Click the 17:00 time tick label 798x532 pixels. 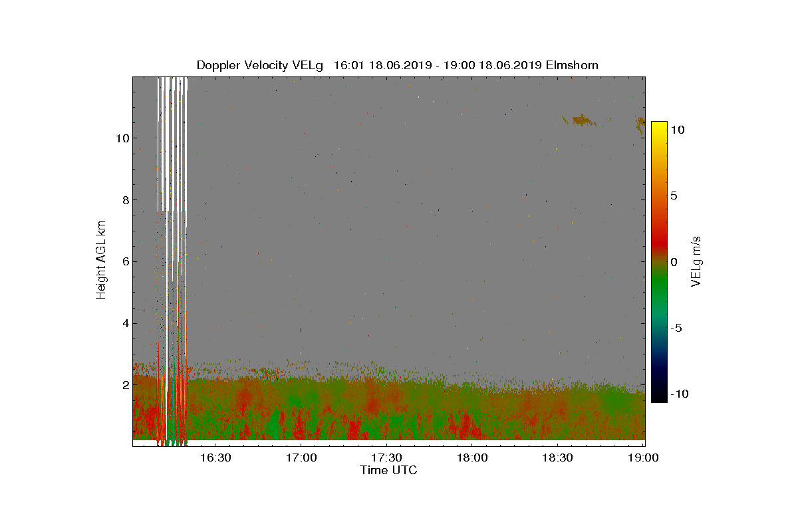(301, 458)
